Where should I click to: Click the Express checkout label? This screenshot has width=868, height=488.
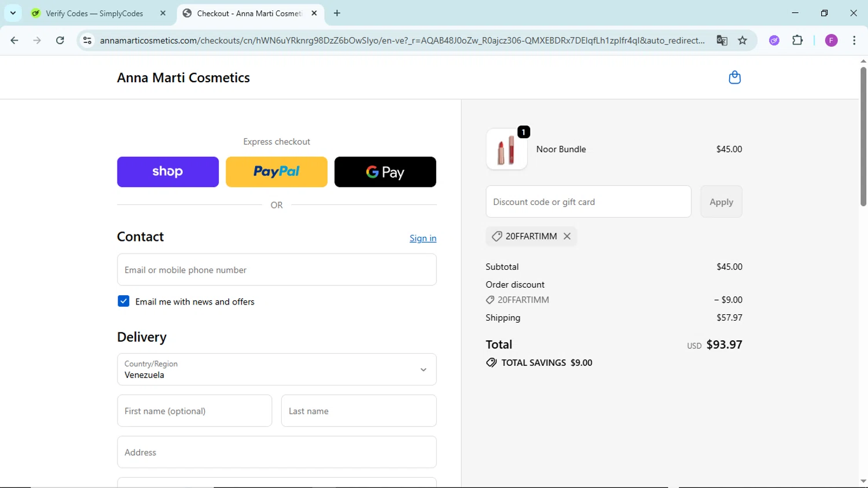pos(277,142)
